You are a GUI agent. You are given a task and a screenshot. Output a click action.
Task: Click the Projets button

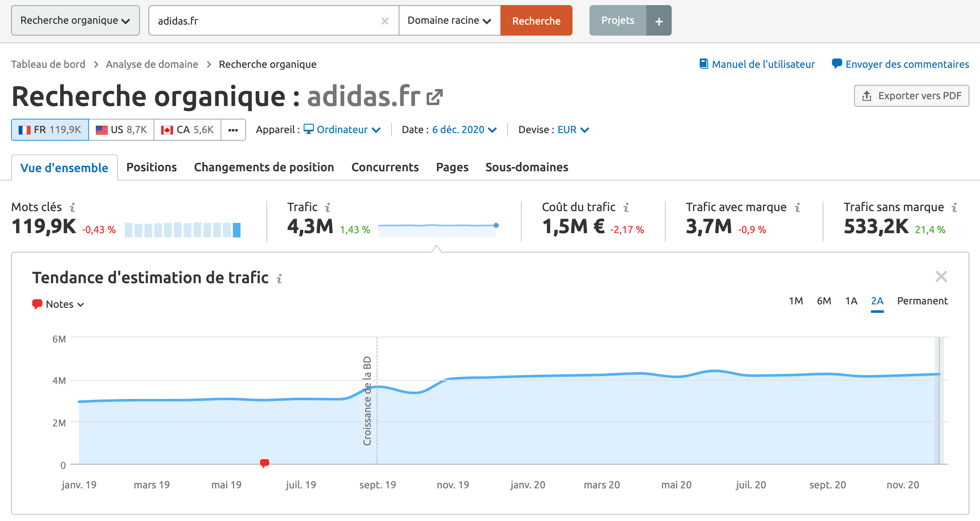(618, 20)
